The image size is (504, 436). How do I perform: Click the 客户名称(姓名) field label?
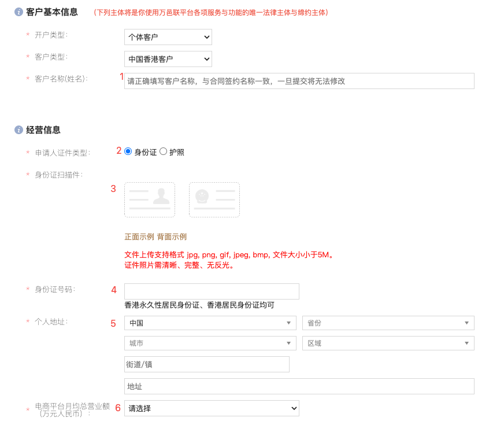pos(61,79)
